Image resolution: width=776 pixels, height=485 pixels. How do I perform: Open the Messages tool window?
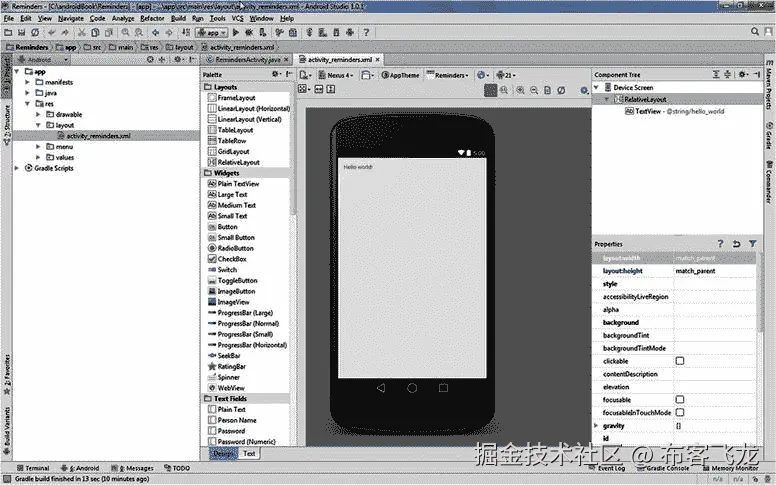click(x=133, y=468)
